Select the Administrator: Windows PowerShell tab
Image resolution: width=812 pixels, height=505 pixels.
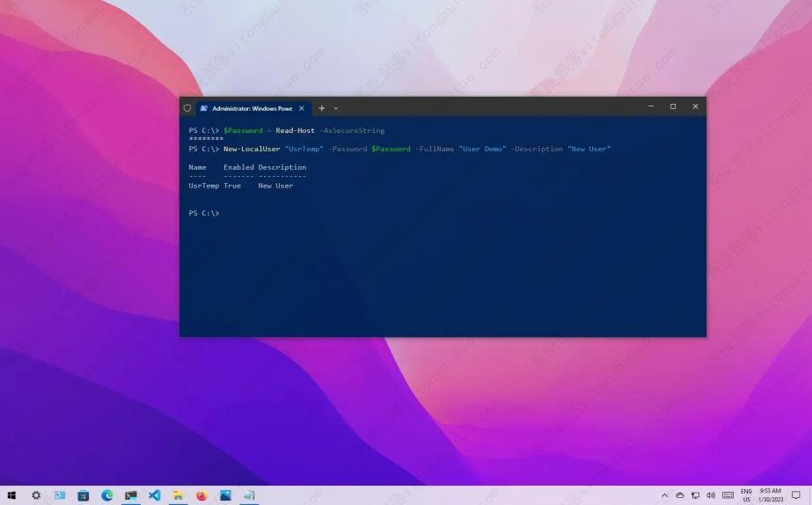[252, 108]
